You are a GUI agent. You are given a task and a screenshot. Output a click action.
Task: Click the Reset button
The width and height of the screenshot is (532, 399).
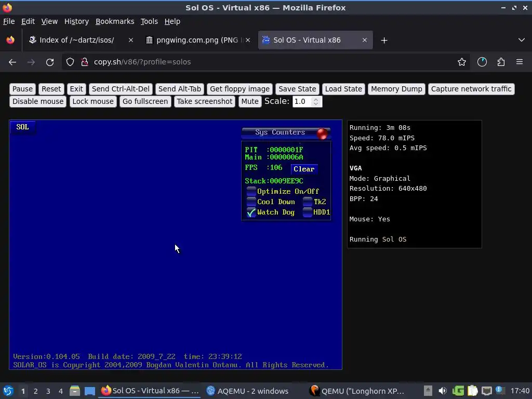point(51,89)
